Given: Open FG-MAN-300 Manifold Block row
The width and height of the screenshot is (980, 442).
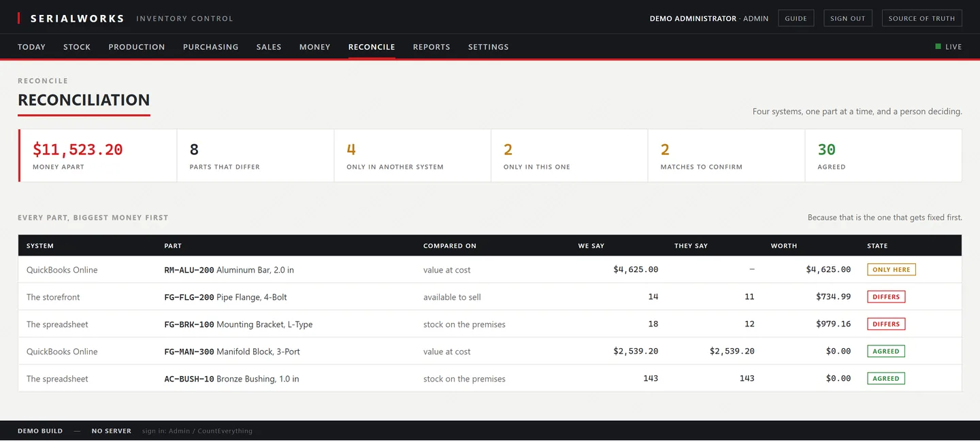Looking at the screenshot, I should (490, 352).
